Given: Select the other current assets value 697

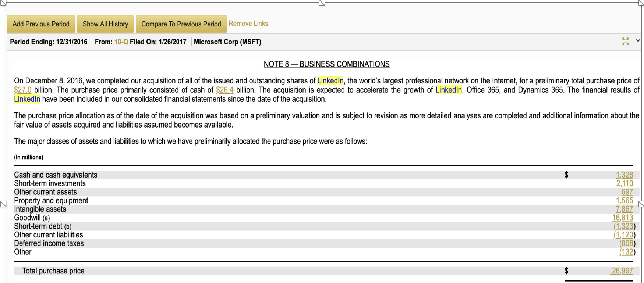Looking at the screenshot, I should [x=627, y=192].
